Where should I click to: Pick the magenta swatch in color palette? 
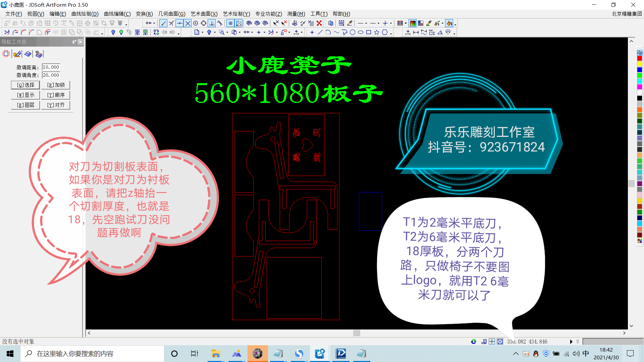point(639,87)
